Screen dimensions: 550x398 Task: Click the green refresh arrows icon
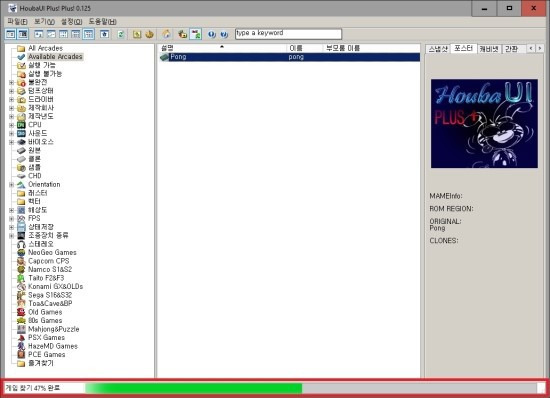[x=121, y=34]
